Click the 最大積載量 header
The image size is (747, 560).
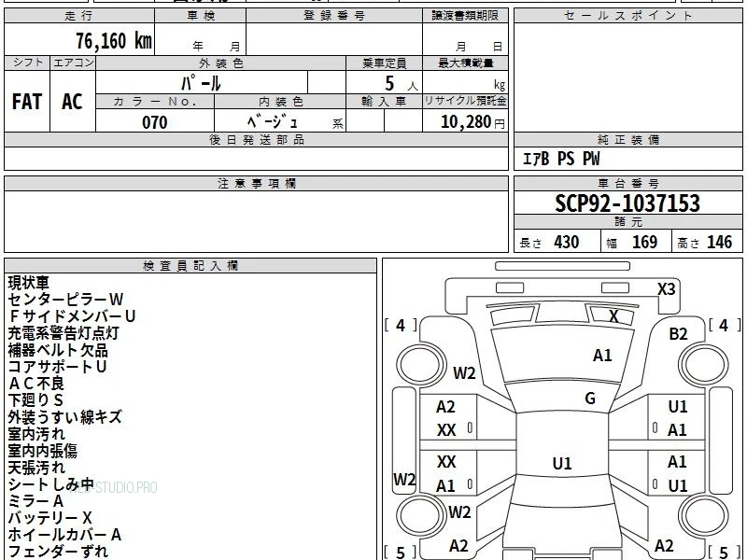click(x=465, y=63)
